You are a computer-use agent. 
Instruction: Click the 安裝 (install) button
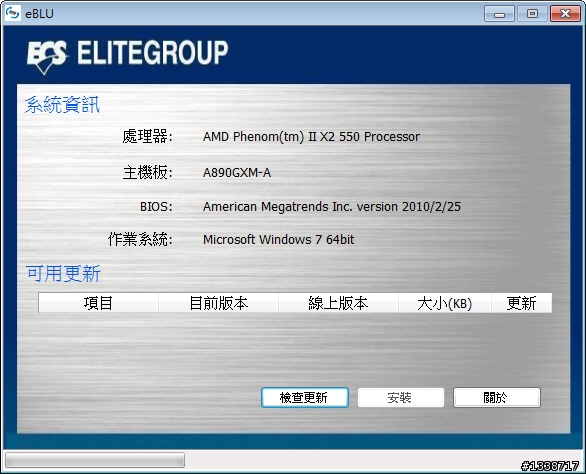click(x=401, y=397)
